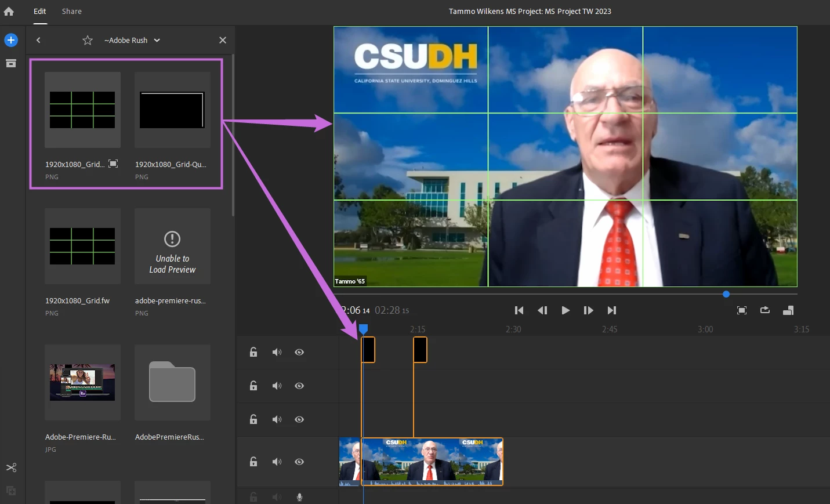Select the second grid clip near 2:15
The image size is (830, 504).
point(421,350)
